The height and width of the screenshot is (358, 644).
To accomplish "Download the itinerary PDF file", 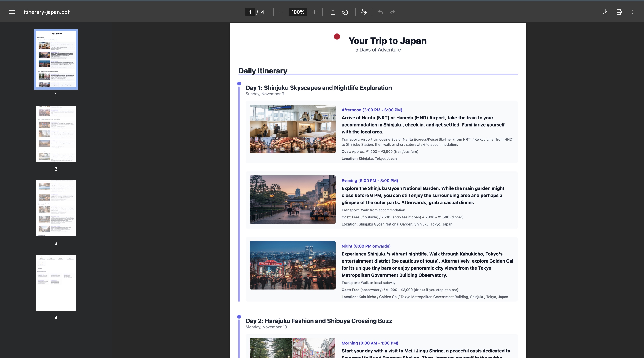I will click(x=605, y=12).
